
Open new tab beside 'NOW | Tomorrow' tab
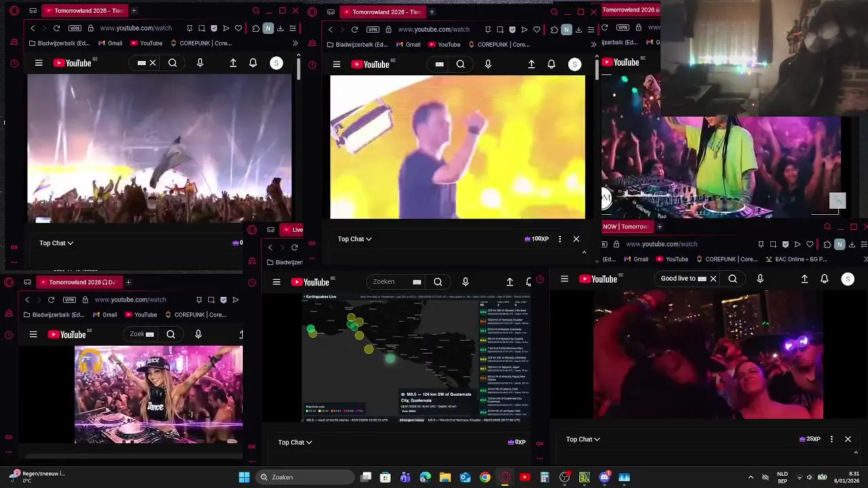(660, 226)
